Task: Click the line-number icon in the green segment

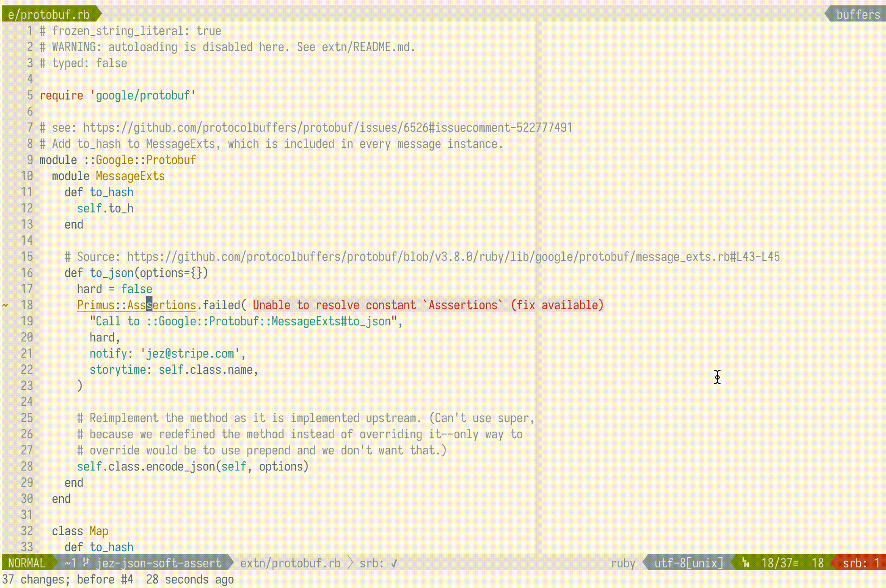Action: click(x=746, y=563)
